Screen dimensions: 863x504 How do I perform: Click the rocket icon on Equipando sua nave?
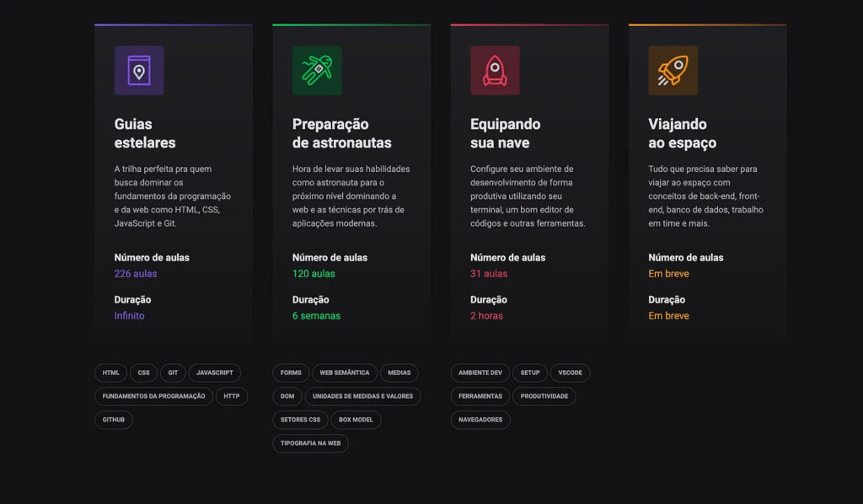pos(496,70)
